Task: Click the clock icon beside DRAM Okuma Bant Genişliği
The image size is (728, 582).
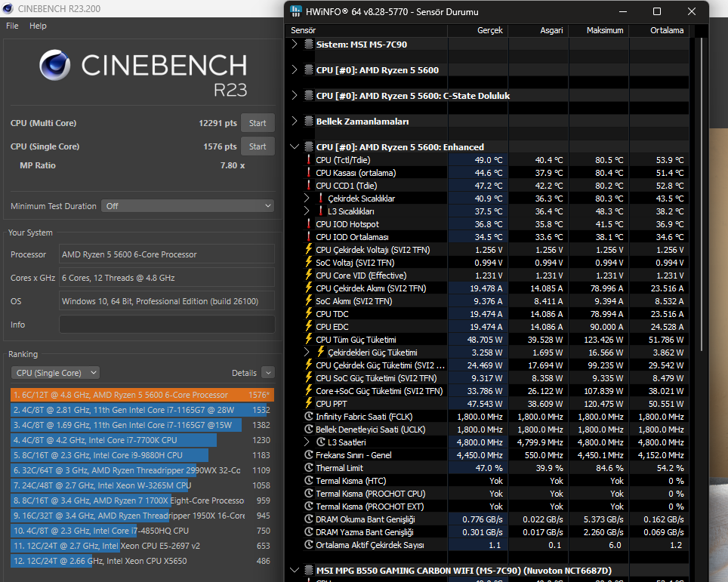Action: [x=309, y=519]
